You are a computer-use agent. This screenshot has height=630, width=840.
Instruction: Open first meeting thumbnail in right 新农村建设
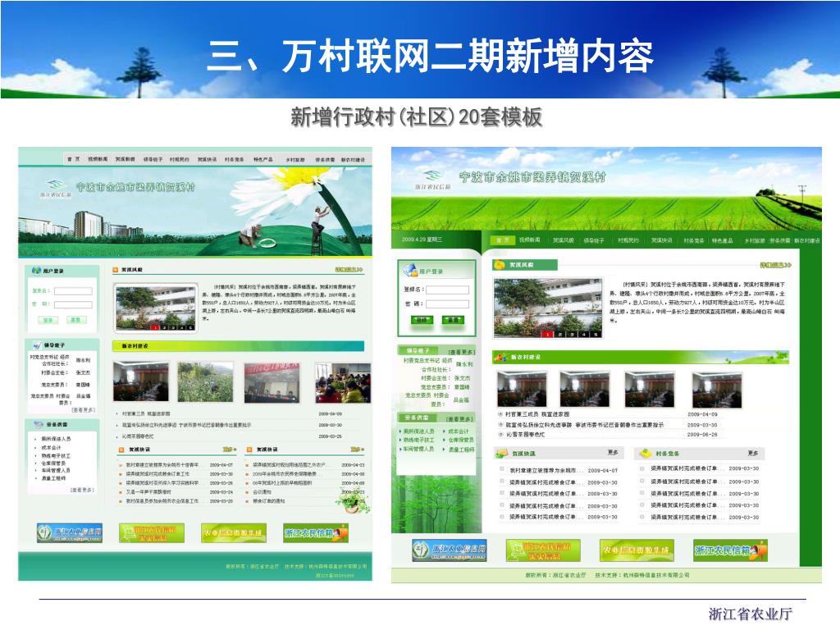(522, 389)
